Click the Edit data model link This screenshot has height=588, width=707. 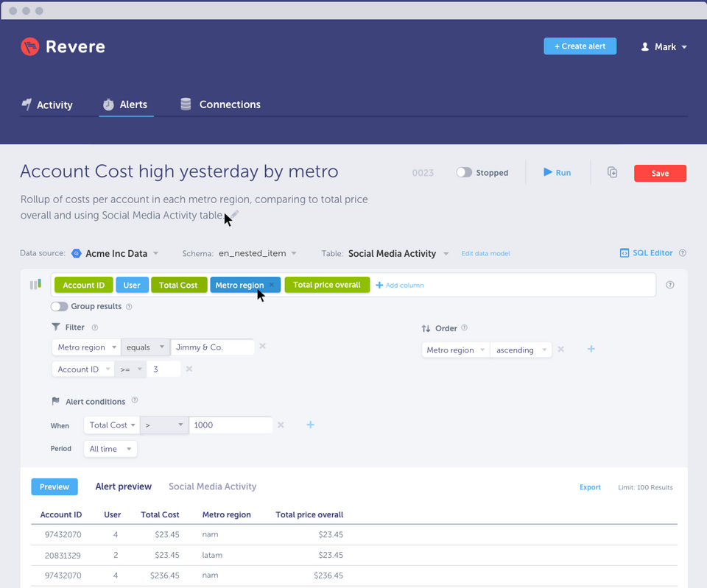(485, 253)
